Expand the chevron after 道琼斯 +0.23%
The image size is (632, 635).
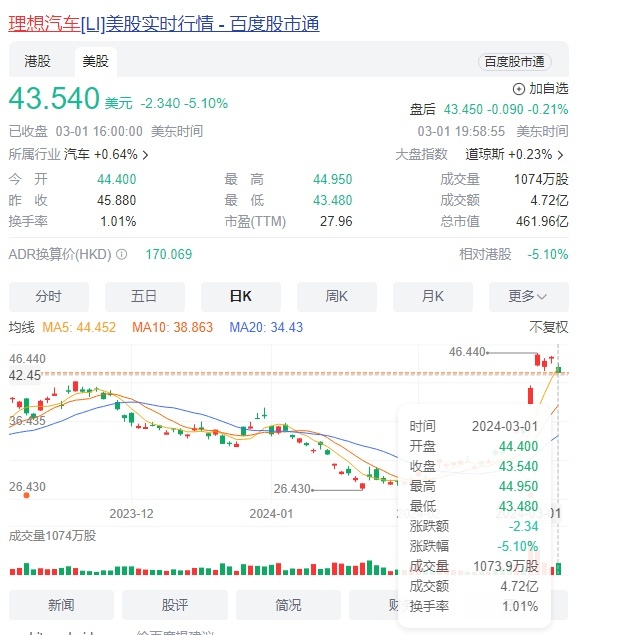(x=560, y=155)
